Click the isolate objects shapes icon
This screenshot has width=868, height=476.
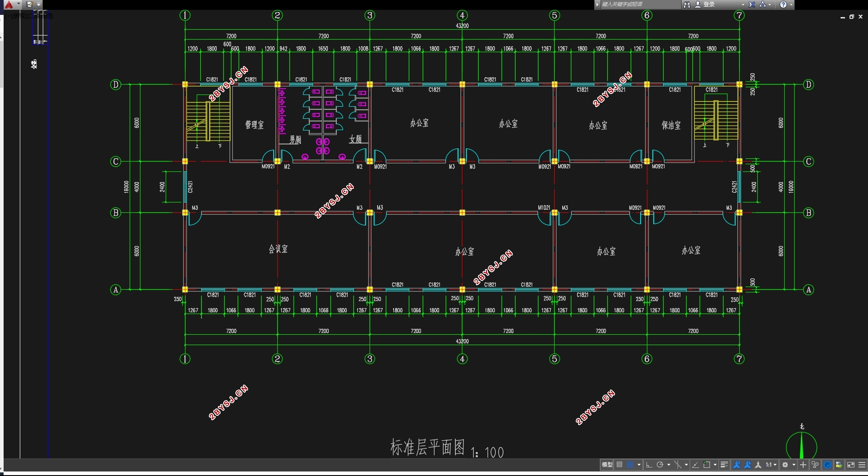(815, 465)
